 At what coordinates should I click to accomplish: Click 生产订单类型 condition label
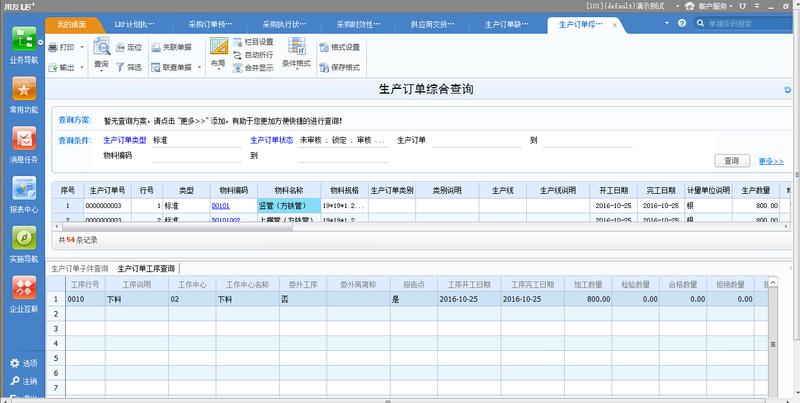(124, 140)
